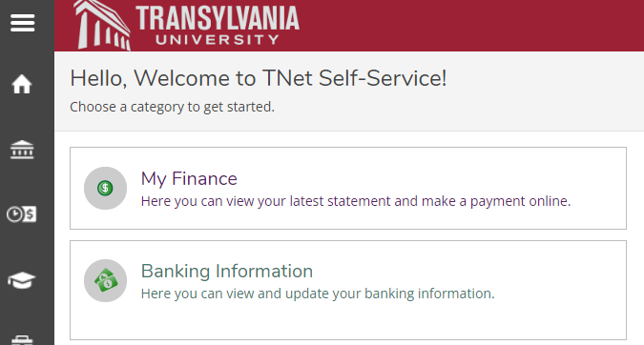Click the UNIVERSITY subtitle in the logo

click(218, 40)
